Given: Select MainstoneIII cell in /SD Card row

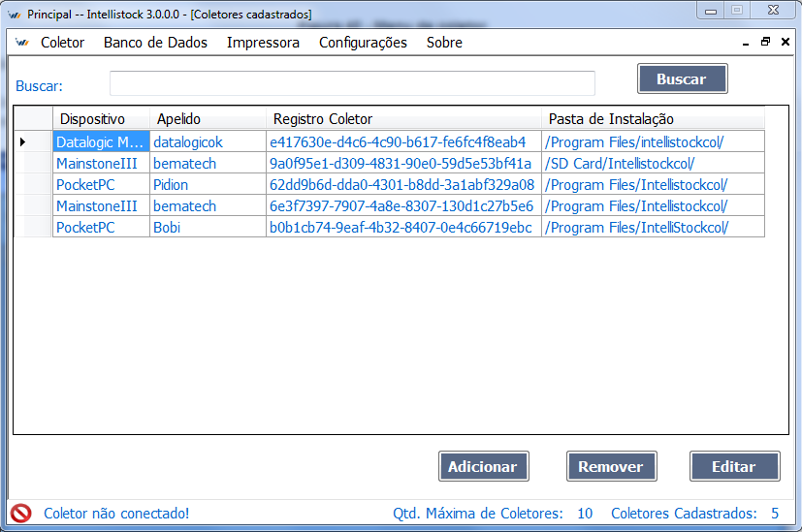Looking at the screenshot, I should point(101,163).
